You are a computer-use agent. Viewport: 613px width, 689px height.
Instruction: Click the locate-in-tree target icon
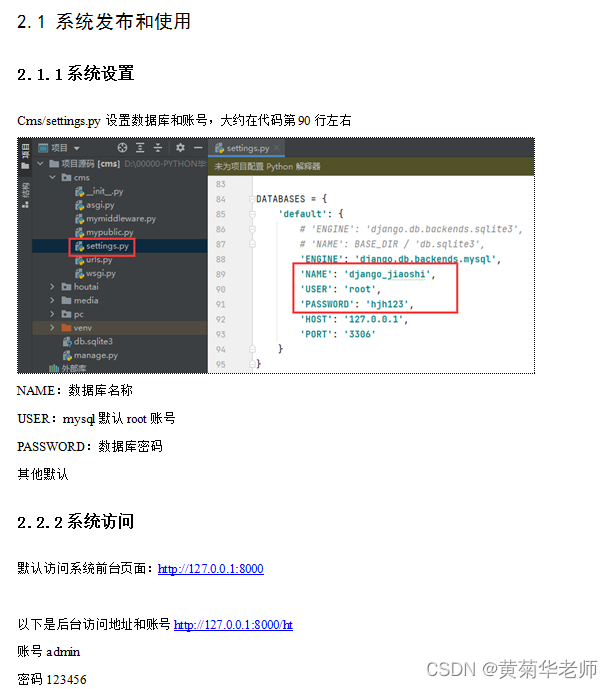point(122,148)
